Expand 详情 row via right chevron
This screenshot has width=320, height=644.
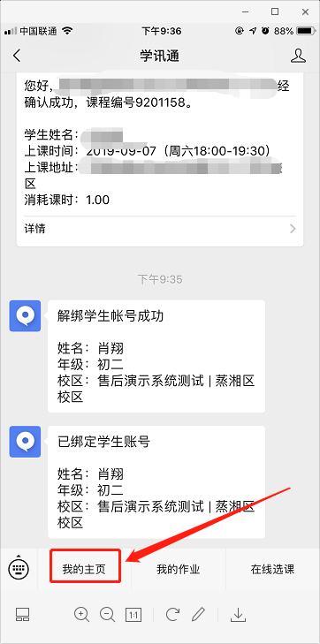click(293, 229)
